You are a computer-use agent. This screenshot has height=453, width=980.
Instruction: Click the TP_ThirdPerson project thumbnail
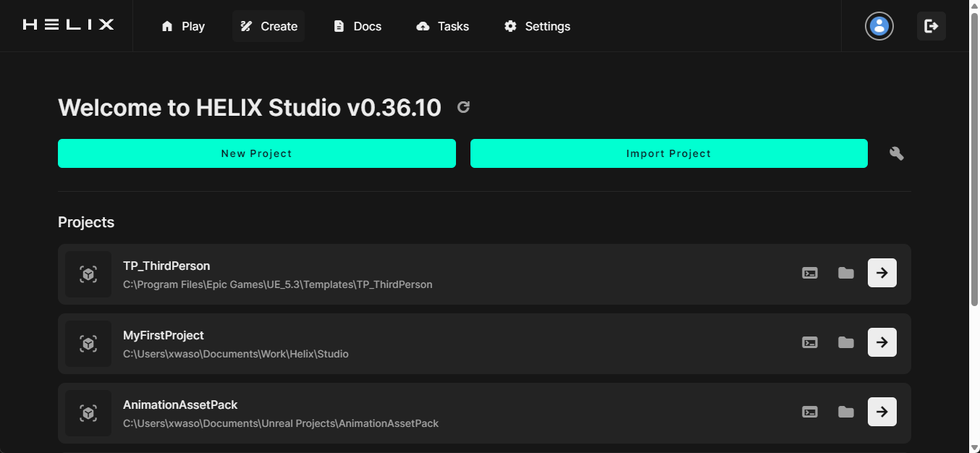[88, 274]
